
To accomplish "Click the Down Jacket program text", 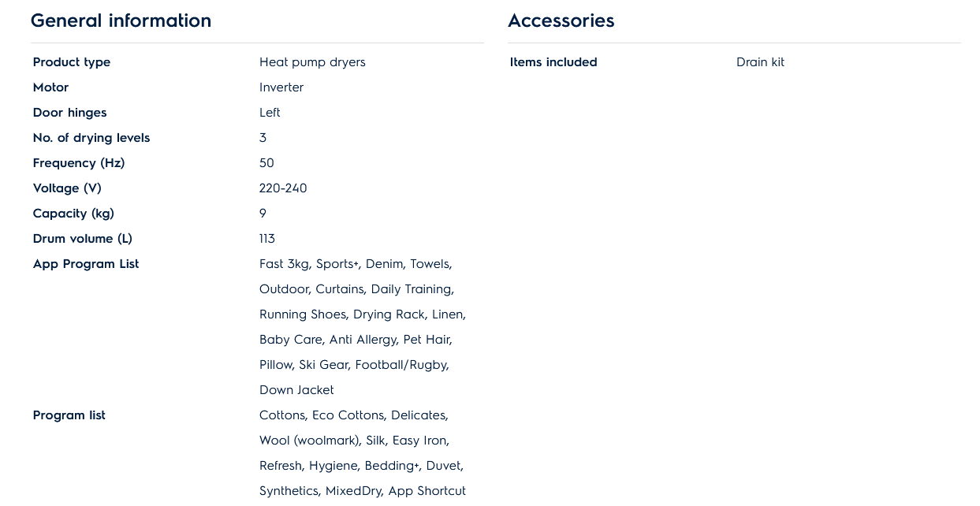I will (x=296, y=390).
